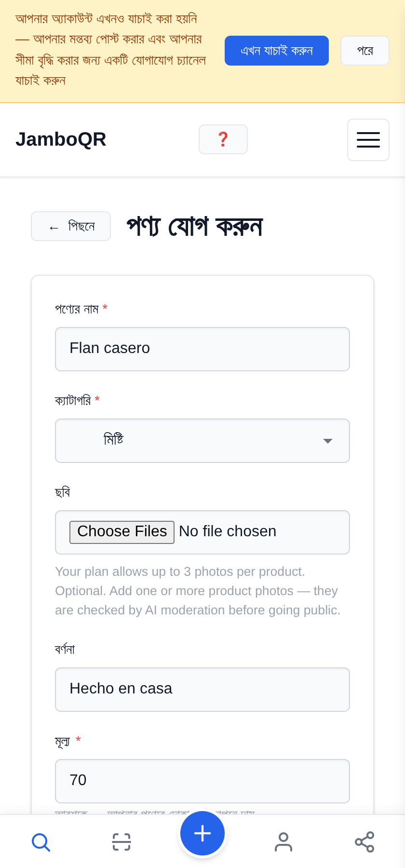Click the No file chosen text area
The width and height of the screenshot is (405, 868).
(x=228, y=531)
